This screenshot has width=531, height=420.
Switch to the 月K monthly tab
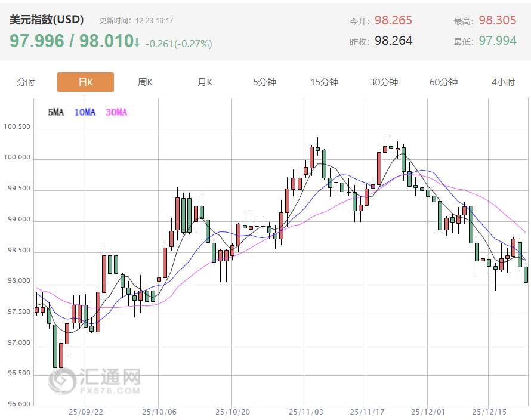coord(205,82)
